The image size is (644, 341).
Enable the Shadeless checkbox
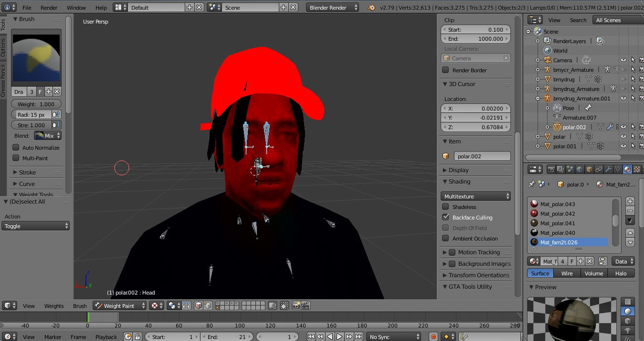coord(445,207)
